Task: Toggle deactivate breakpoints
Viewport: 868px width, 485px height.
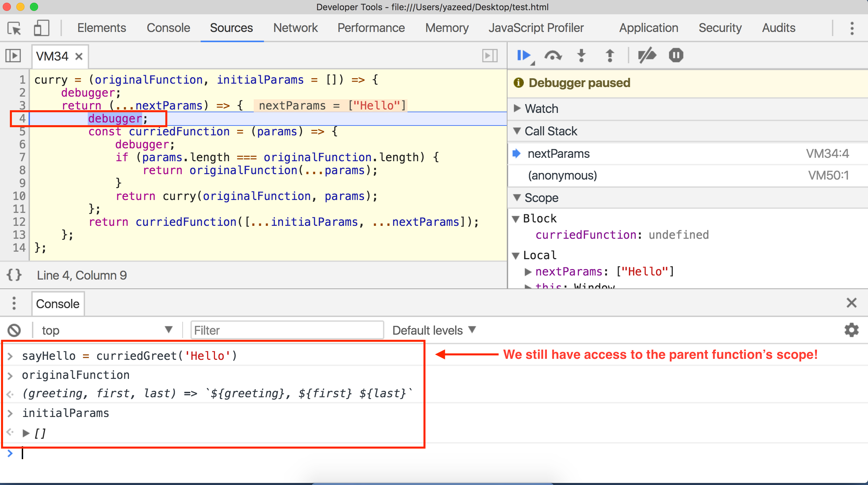Action: [646, 55]
